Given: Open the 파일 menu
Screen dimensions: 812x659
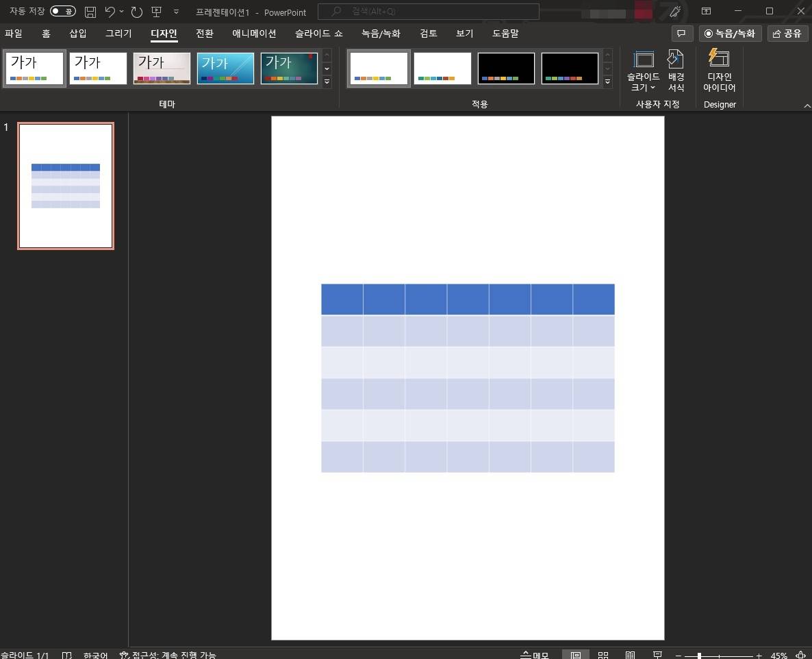Looking at the screenshot, I should (x=14, y=34).
